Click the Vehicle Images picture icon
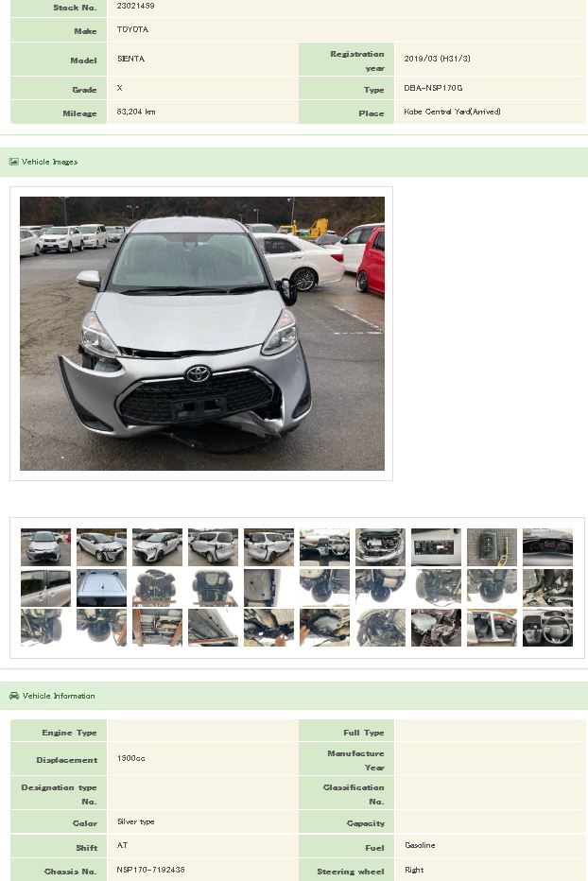This screenshot has height=881, width=588. point(13,162)
